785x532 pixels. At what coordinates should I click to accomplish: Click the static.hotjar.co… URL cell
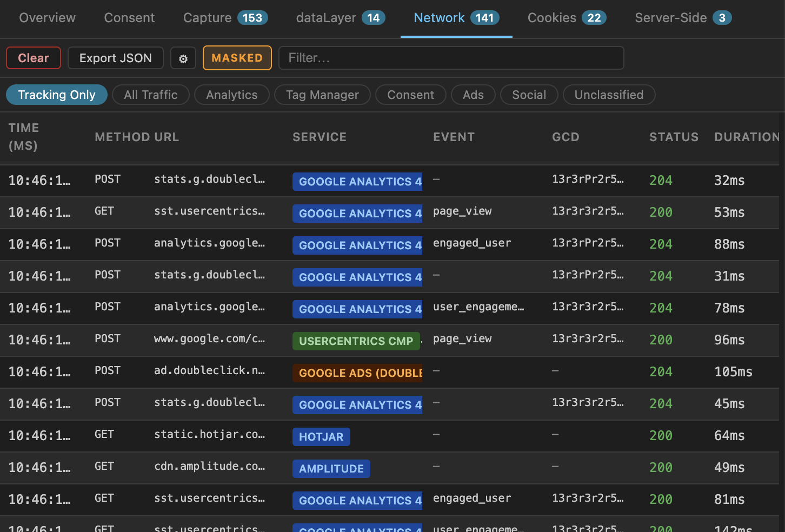click(x=209, y=434)
